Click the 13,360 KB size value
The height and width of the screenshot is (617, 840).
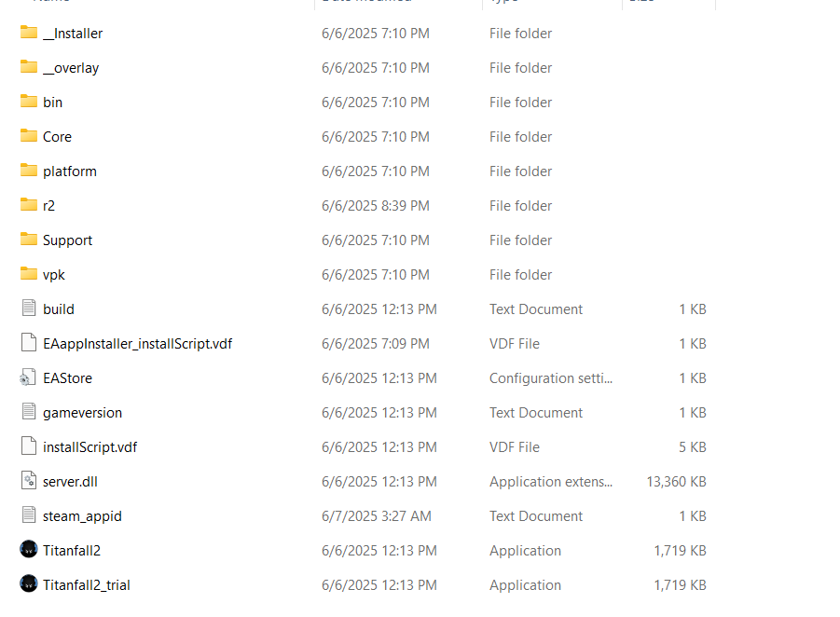(x=676, y=482)
